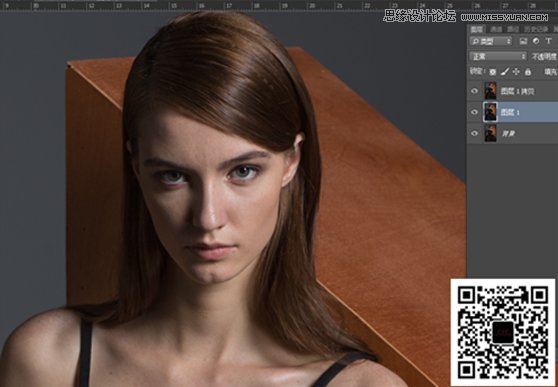Image resolution: width=558 pixels, height=387 pixels.
Task: Click the 不透明度 opacity label
Action: pos(544,57)
